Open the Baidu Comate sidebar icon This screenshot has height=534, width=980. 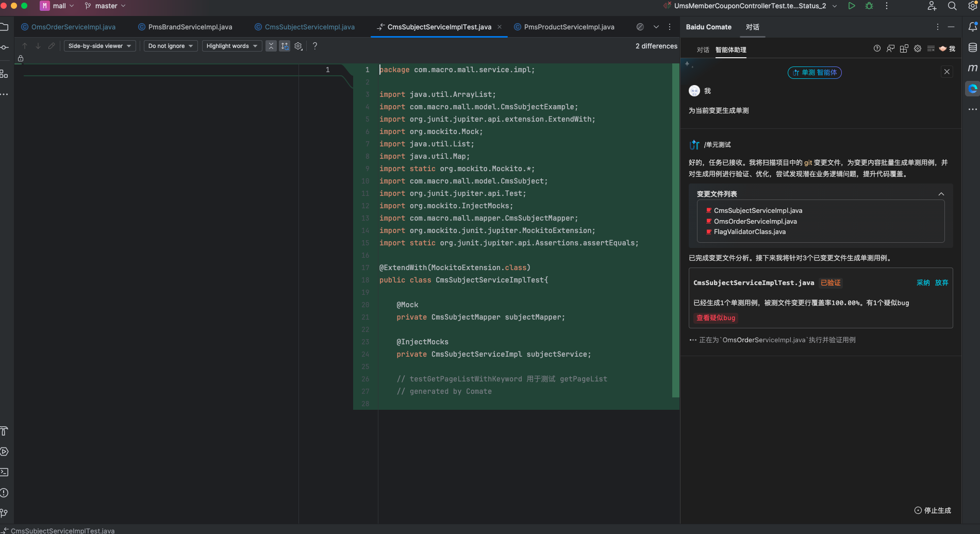pyautogui.click(x=973, y=89)
